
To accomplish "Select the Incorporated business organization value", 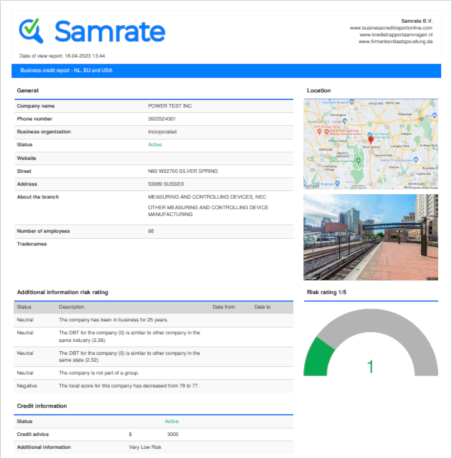I will (162, 132).
